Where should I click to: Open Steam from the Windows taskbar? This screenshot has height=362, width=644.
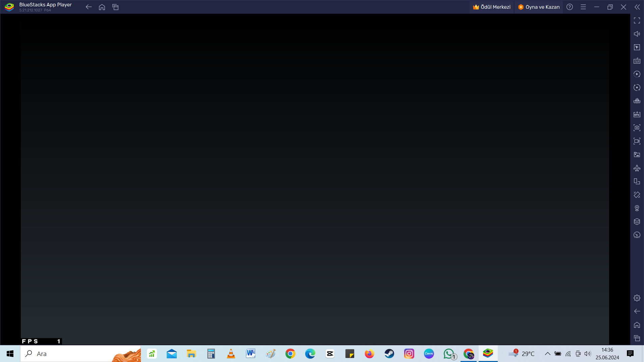point(389,354)
